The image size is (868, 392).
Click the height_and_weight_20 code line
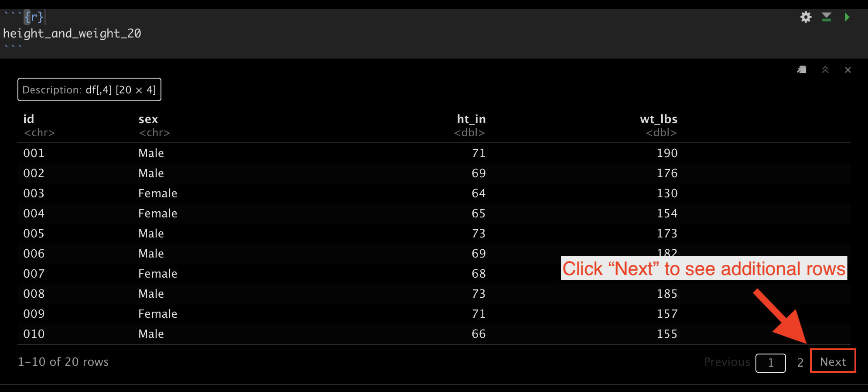72,34
